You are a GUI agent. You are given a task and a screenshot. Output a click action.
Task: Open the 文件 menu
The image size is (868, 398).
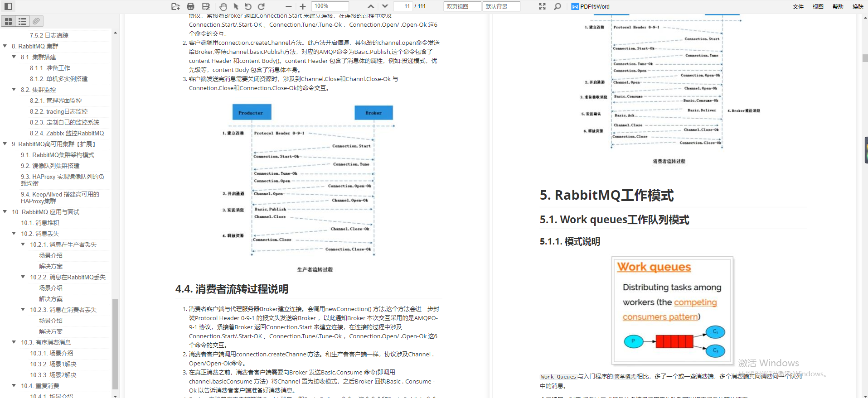pyautogui.click(x=798, y=6)
